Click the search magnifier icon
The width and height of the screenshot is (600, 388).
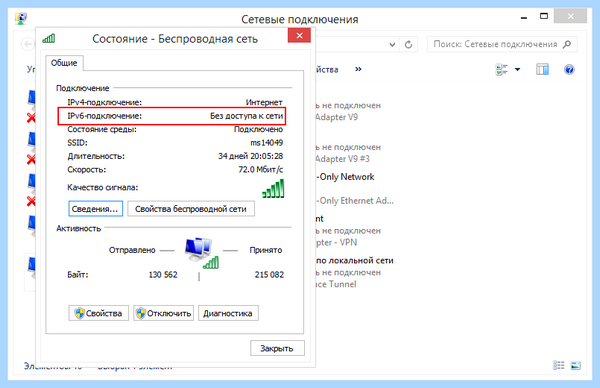[567, 44]
